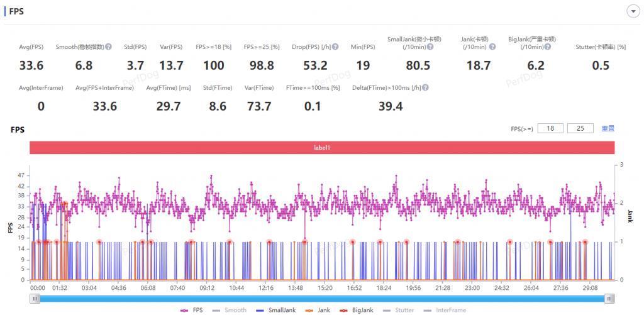The height and width of the screenshot is (315, 644).
Task: Show Smooth series via legend
Action: (x=230, y=310)
